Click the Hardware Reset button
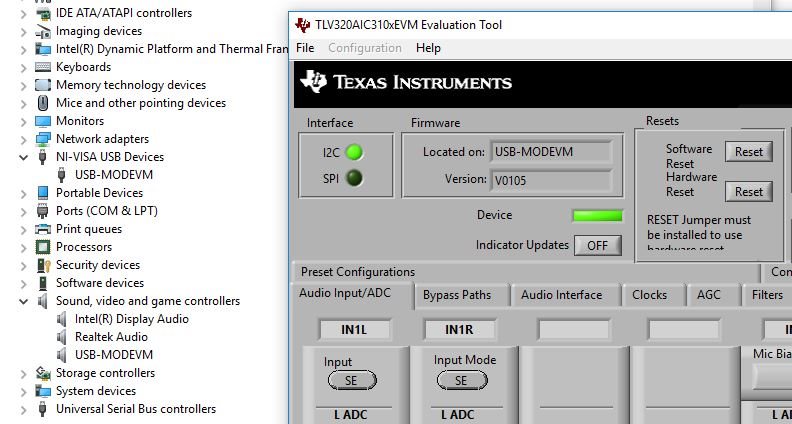 (749, 192)
